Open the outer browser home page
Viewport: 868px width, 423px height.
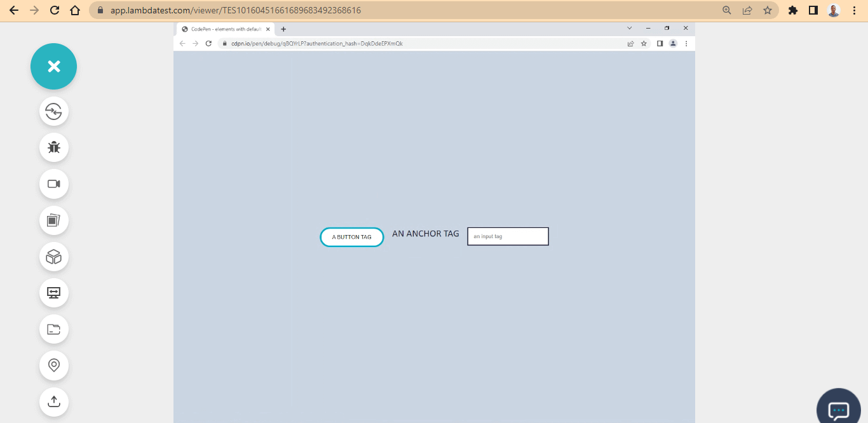75,10
